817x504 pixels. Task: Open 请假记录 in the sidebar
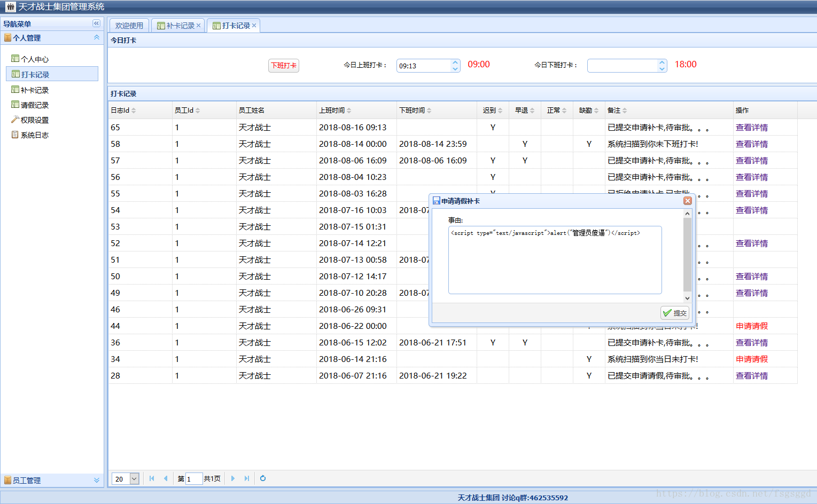coord(34,105)
